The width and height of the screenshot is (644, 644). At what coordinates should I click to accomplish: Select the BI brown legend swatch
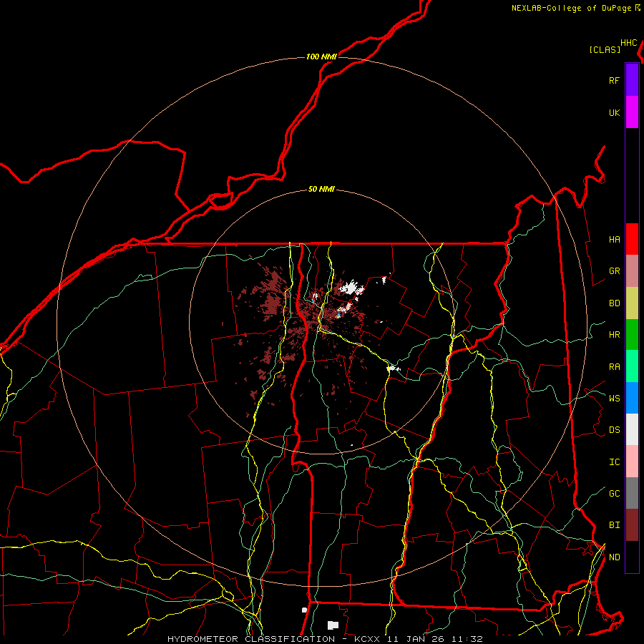pos(632,525)
